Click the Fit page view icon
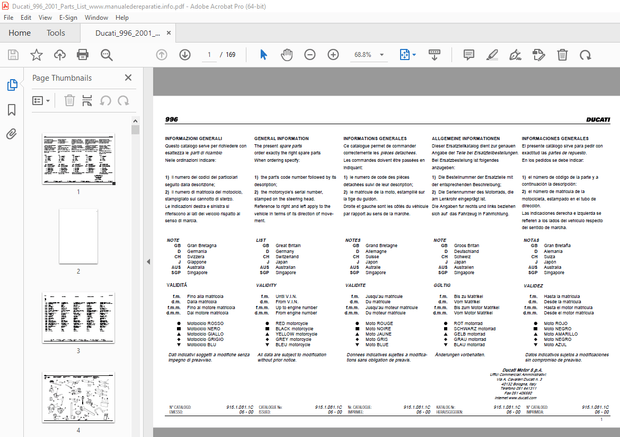The height and width of the screenshot is (437, 620). pos(405,55)
